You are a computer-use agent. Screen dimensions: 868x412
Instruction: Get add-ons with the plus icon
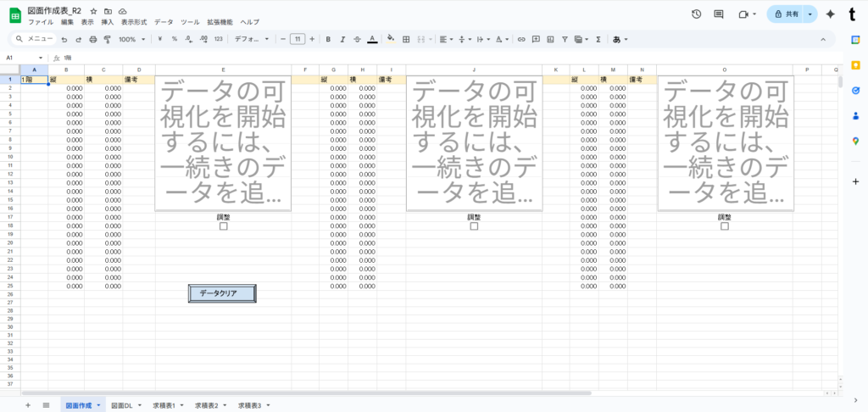pos(855,181)
